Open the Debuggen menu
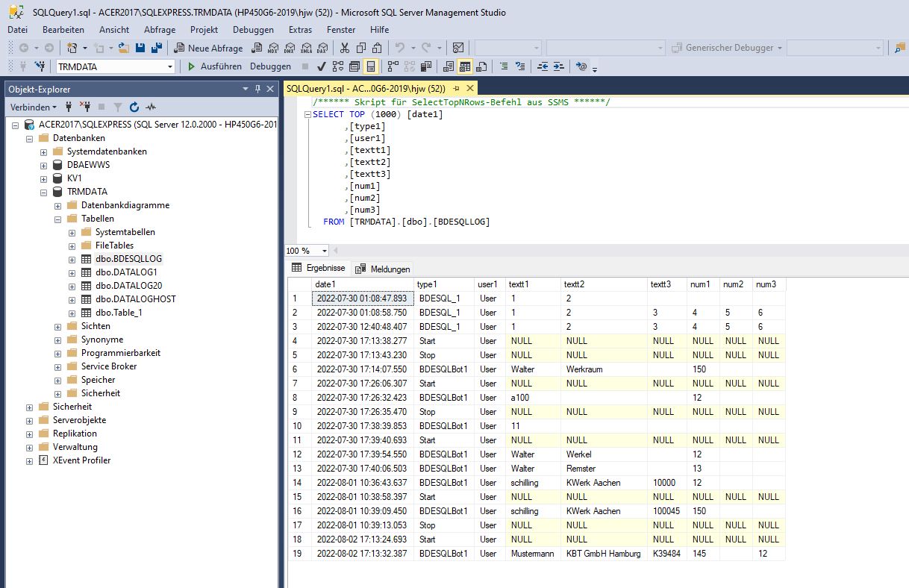The height and width of the screenshot is (588, 909). tap(253, 29)
